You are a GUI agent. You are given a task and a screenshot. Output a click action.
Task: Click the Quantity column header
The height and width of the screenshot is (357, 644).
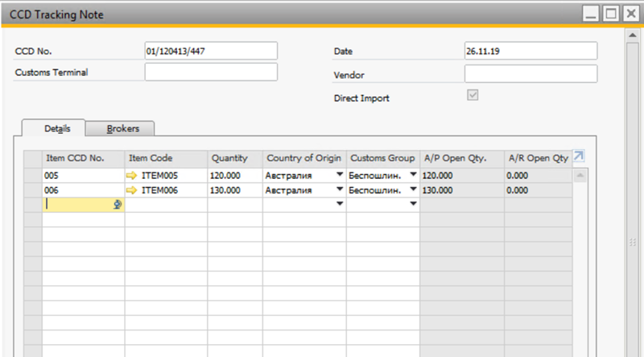tap(235, 159)
